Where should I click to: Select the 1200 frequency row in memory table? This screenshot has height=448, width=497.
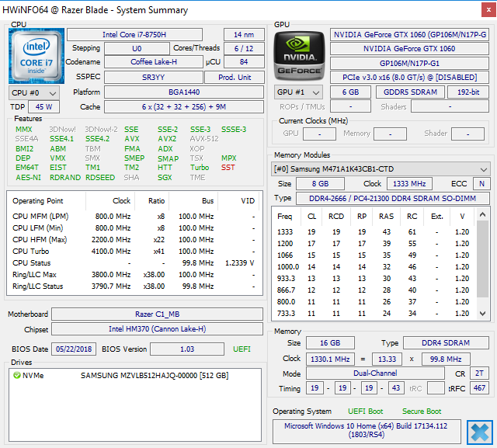pos(374,244)
